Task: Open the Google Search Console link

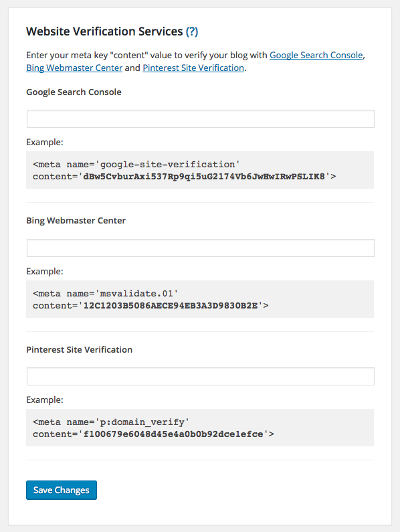Action: (x=316, y=56)
